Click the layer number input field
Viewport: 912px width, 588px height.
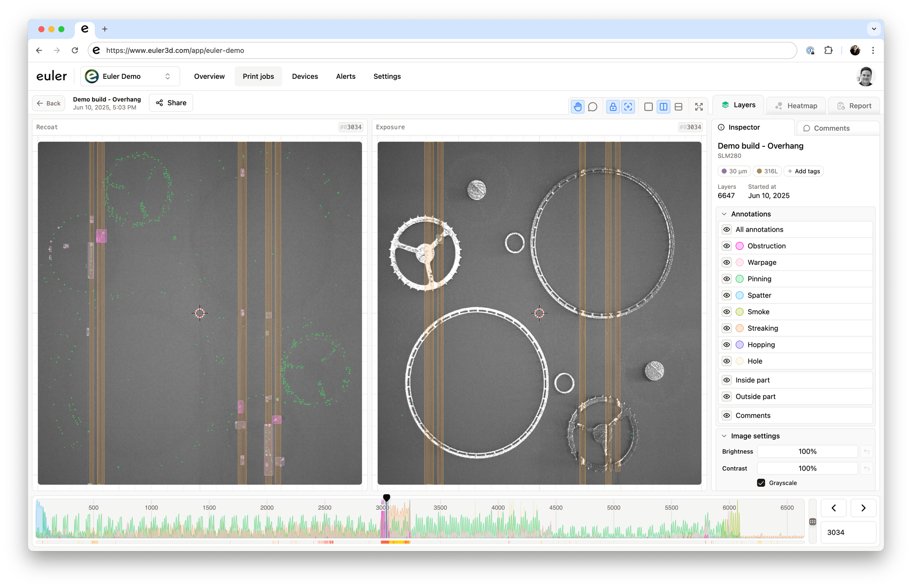point(847,532)
